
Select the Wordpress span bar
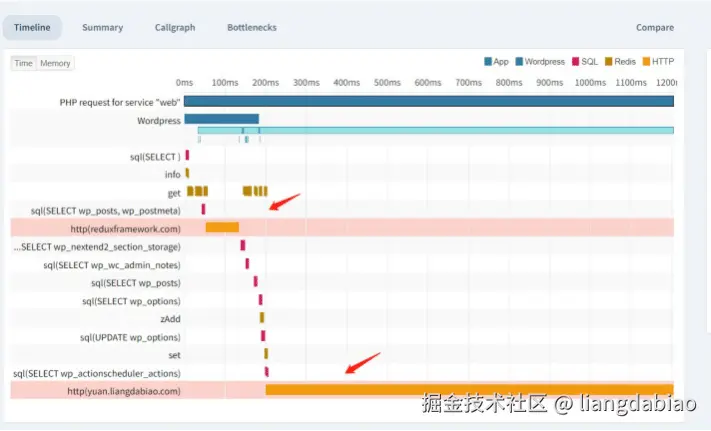click(222, 119)
